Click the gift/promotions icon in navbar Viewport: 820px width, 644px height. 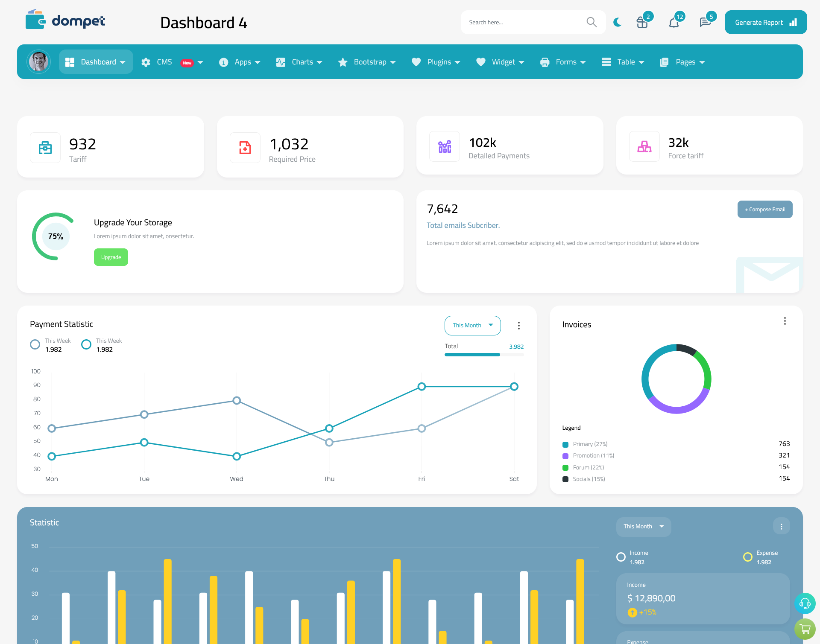[641, 22]
